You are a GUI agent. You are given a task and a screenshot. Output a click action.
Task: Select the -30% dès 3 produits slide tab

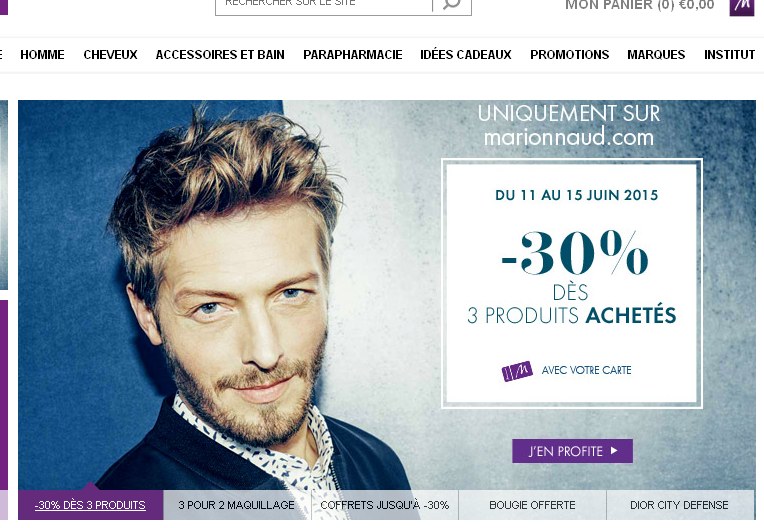click(x=91, y=505)
